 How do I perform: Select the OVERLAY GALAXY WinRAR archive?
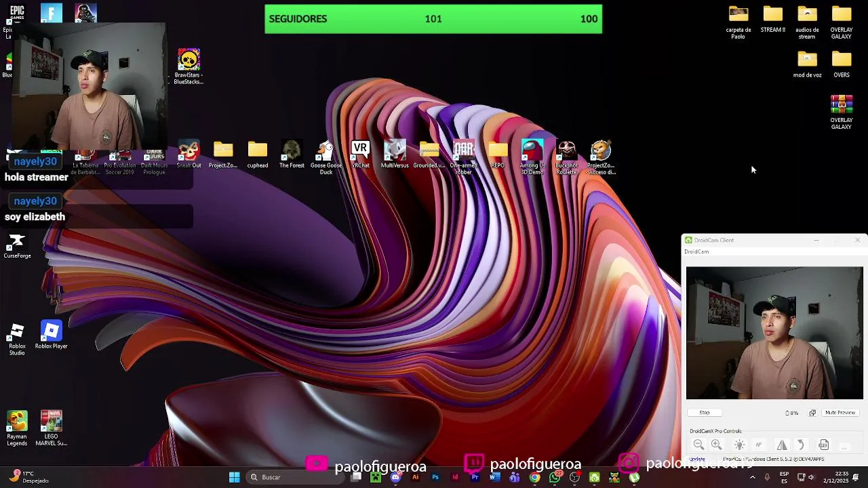tap(842, 112)
